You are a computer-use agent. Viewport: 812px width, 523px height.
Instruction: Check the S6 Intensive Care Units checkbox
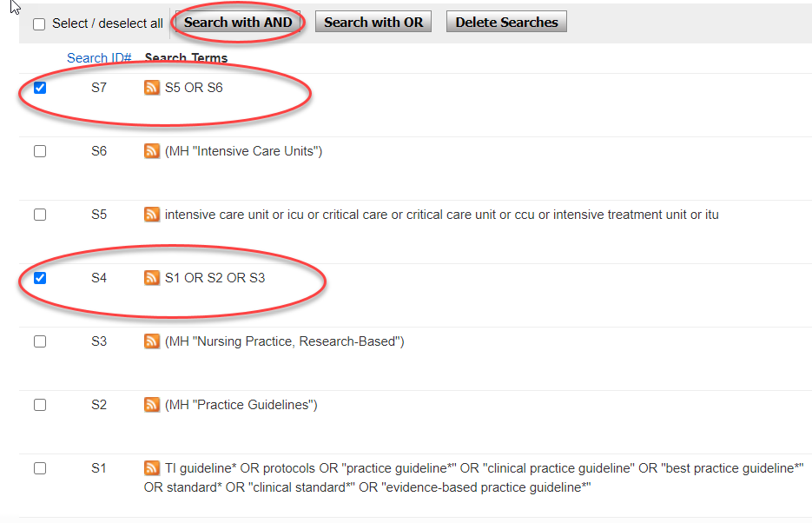[x=40, y=151]
